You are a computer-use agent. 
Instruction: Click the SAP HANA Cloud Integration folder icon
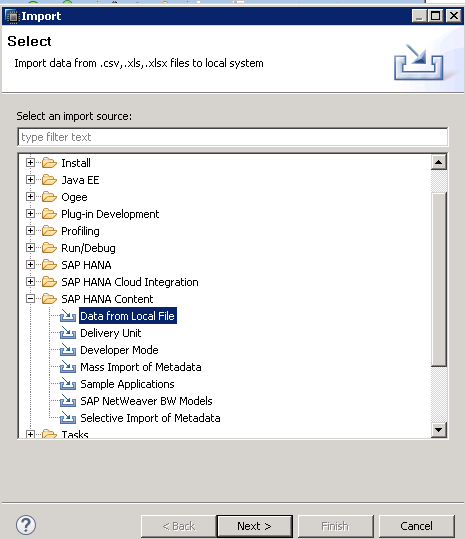click(x=49, y=282)
